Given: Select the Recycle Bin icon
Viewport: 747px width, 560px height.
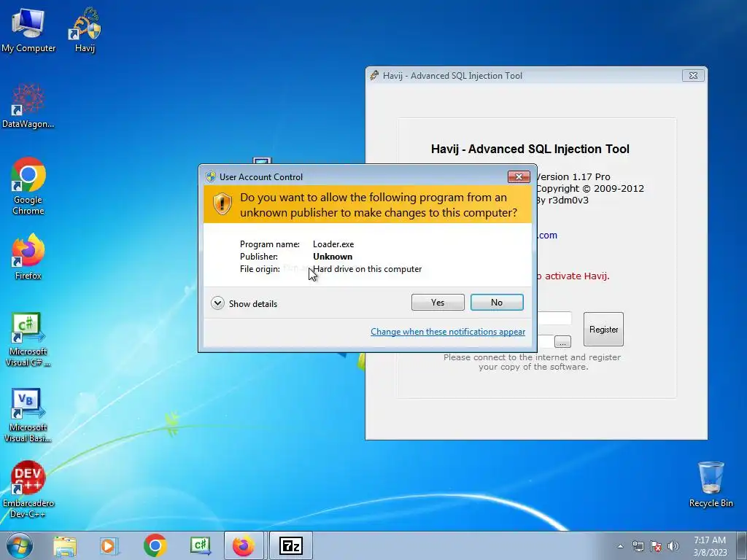Looking at the screenshot, I should [711, 484].
